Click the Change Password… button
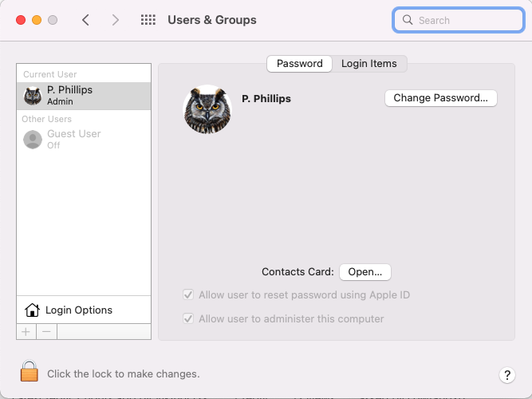Image resolution: width=532 pixels, height=399 pixels. tap(441, 98)
